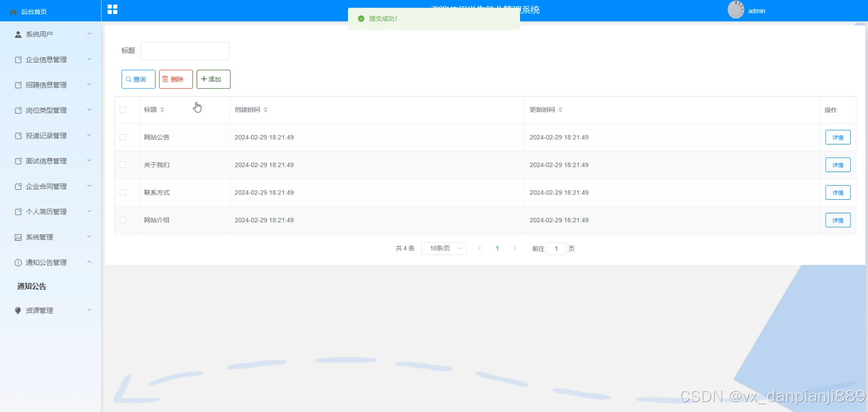Click the 网站公告 title cell
The width and height of the screenshot is (868, 412).
[x=156, y=137]
